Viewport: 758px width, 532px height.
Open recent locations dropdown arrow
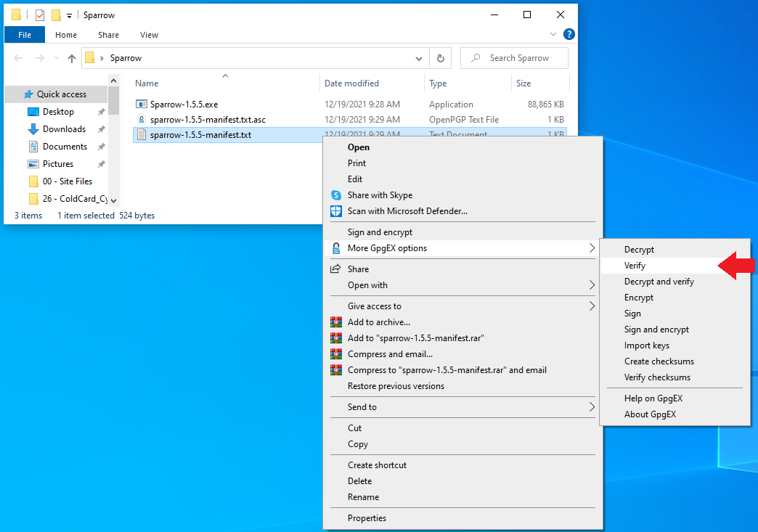(57, 59)
